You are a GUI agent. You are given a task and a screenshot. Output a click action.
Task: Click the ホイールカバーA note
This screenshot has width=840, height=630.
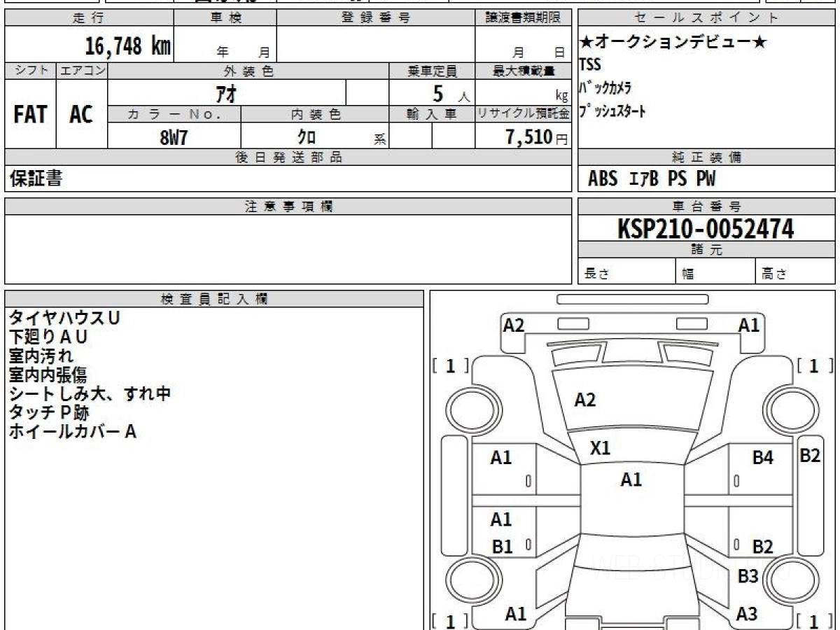(72, 431)
